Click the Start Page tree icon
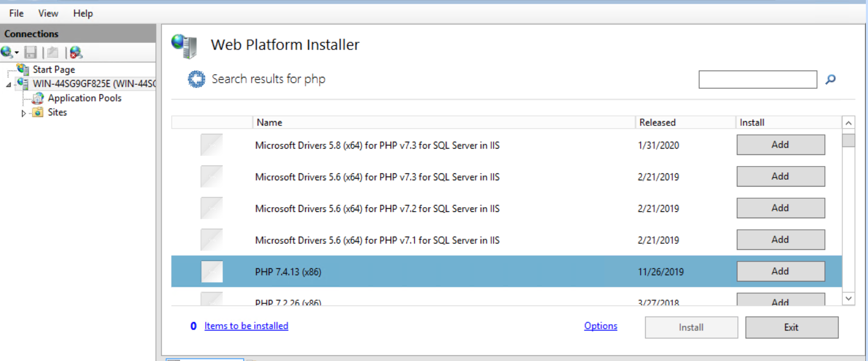 click(23, 69)
